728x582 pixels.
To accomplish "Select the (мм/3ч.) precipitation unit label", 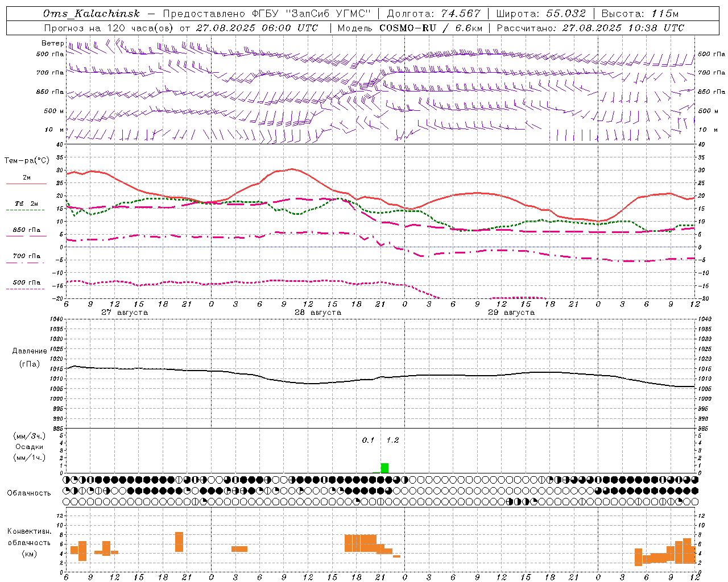I will [29, 436].
